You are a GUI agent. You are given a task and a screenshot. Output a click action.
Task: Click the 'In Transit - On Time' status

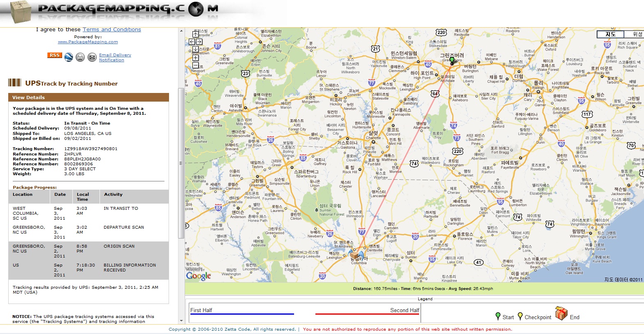pyautogui.click(x=87, y=123)
